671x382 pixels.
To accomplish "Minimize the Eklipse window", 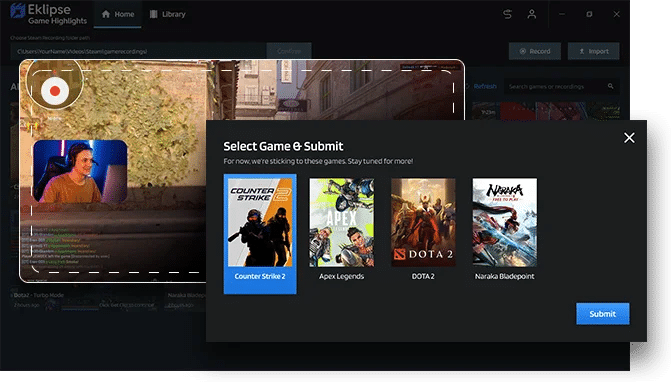I will (x=562, y=14).
